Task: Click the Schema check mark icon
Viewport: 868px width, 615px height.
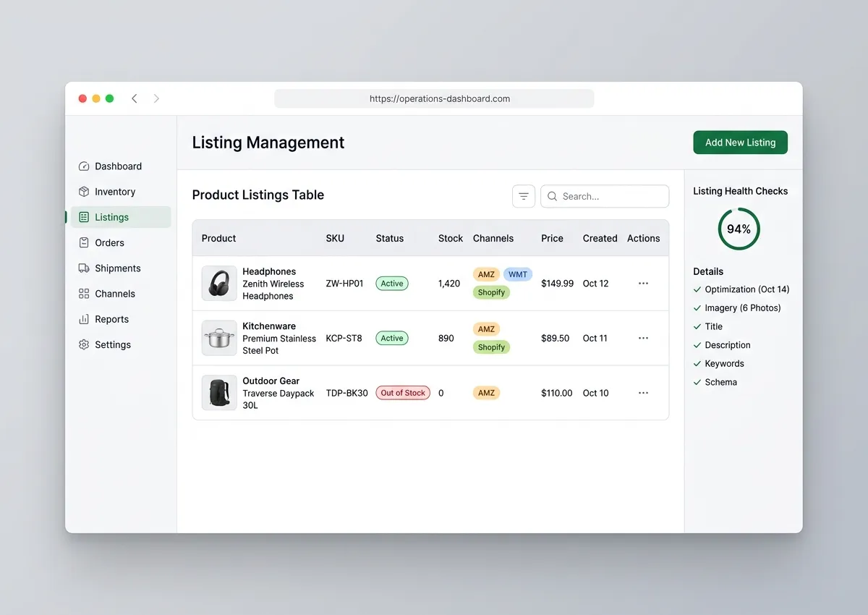Action: (x=697, y=382)
